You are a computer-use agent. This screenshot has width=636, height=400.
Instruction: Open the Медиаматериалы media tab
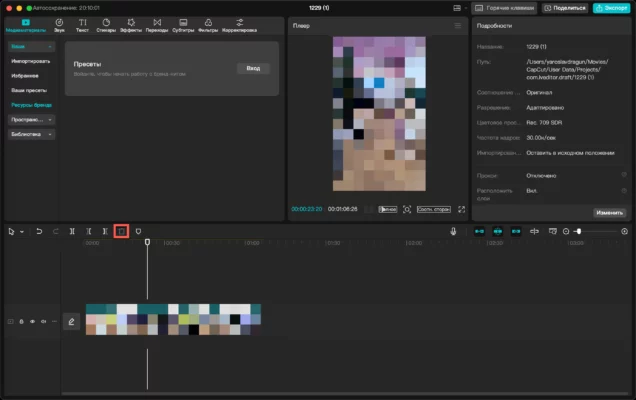coord(26,26)
